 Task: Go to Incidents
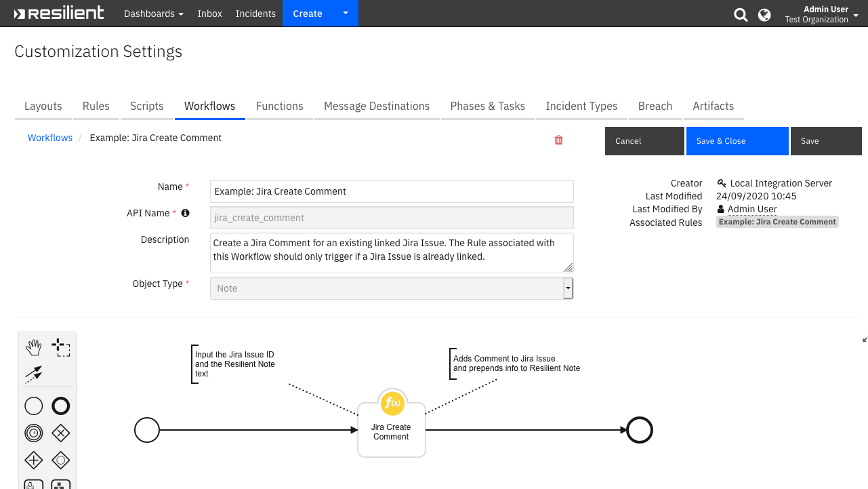[255, 14]
